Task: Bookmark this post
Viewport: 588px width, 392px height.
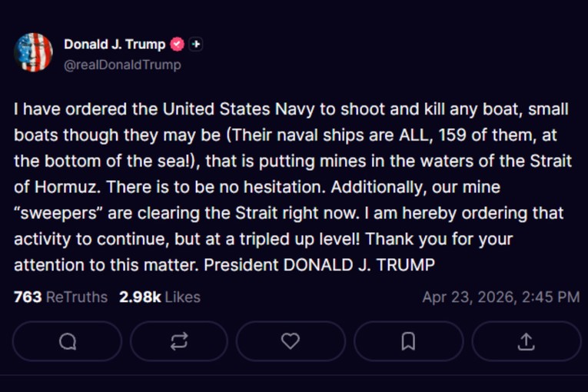Action: tap(408, 341)
